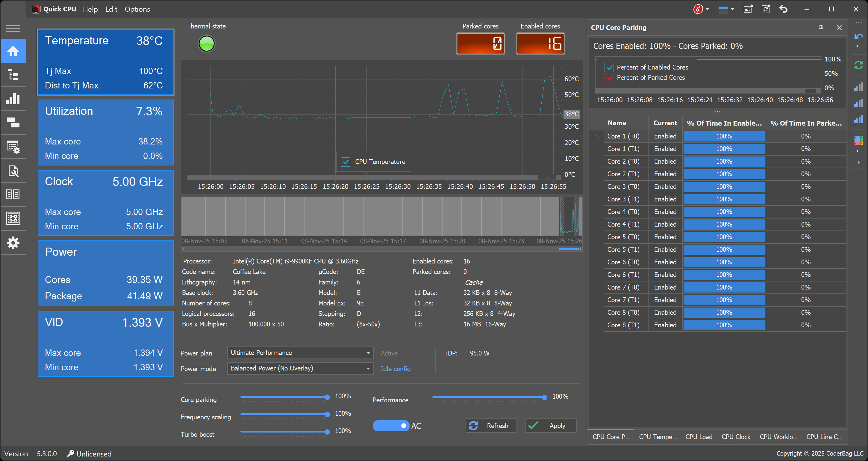
Task: Open the bar chart sidebar icon
Action: click(13, 99)
